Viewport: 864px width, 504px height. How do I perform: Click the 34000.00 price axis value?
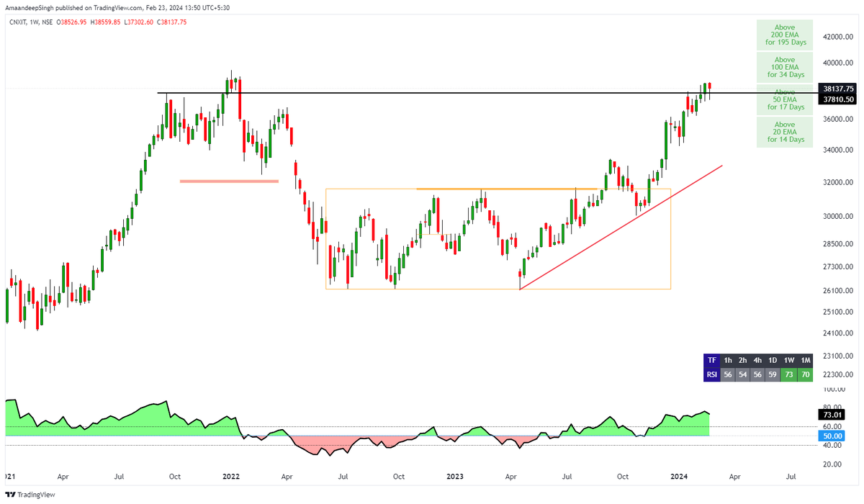coord(838,150)
